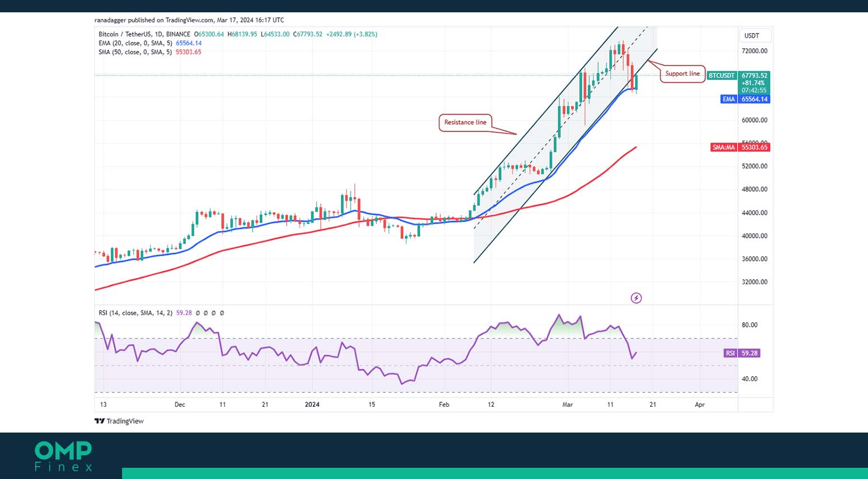Image resolution: width=868 pixels, height=479 pixels.
Task: Select the USDT currency box
Action: 755,35
